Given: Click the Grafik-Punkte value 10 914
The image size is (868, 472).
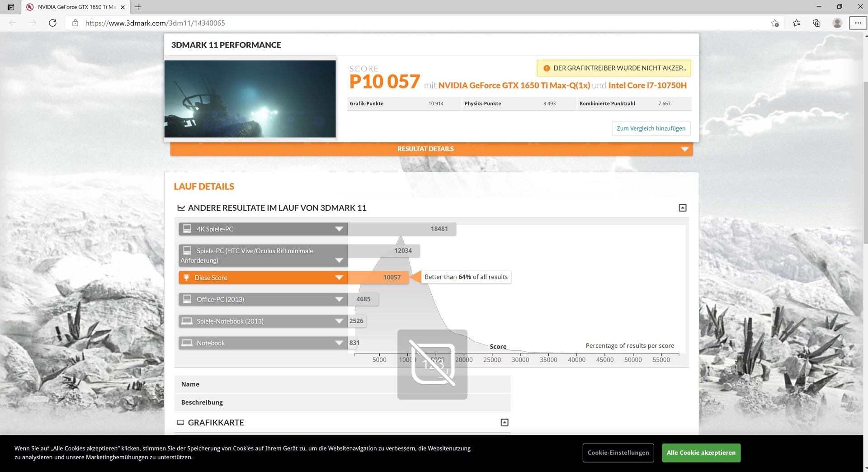Looking at the screenshot, I should [x=436, y=104].
